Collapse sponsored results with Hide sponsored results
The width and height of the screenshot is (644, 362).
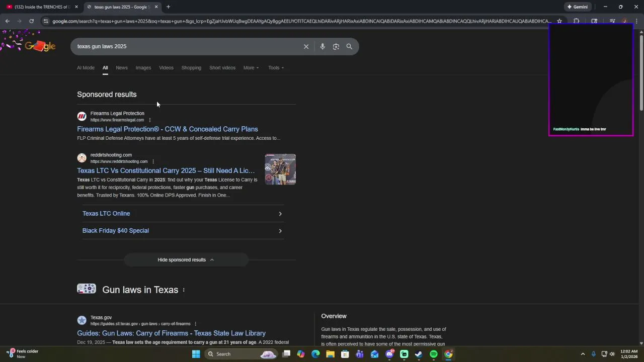pos(186,260)
